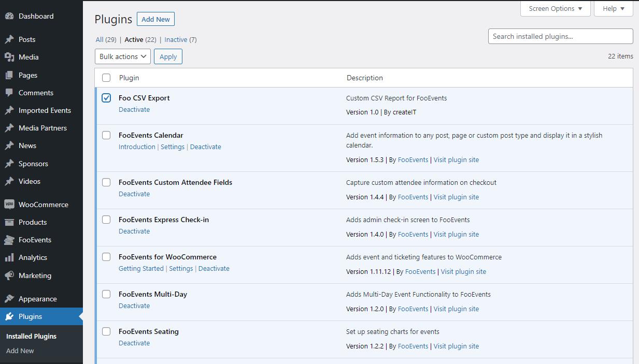Image resolution: width=639 pixels, height=364 pixels.
Task: Deactivate the Foo CSV Export plugin
Action: [x=134, y=109]
